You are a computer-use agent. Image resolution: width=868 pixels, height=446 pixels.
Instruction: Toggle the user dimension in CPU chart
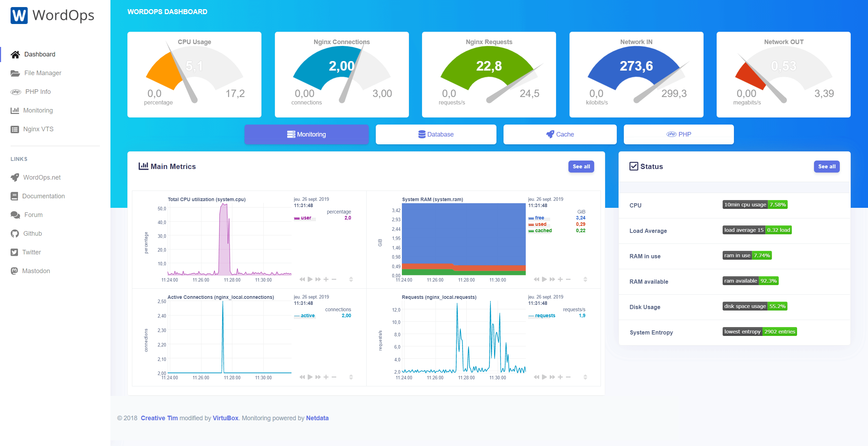pos(306,218)
